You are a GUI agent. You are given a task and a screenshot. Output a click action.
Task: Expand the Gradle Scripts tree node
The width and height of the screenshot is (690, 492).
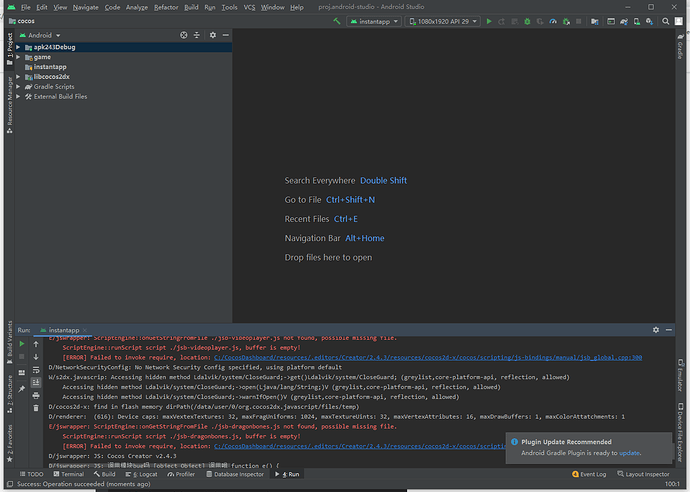(x=18, y=87)
